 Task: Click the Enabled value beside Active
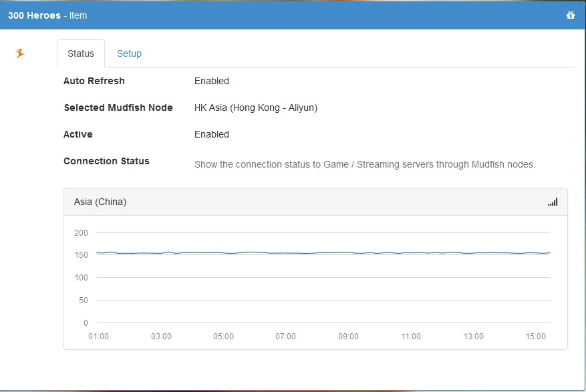pyautogui.click(x=212, y=134)
